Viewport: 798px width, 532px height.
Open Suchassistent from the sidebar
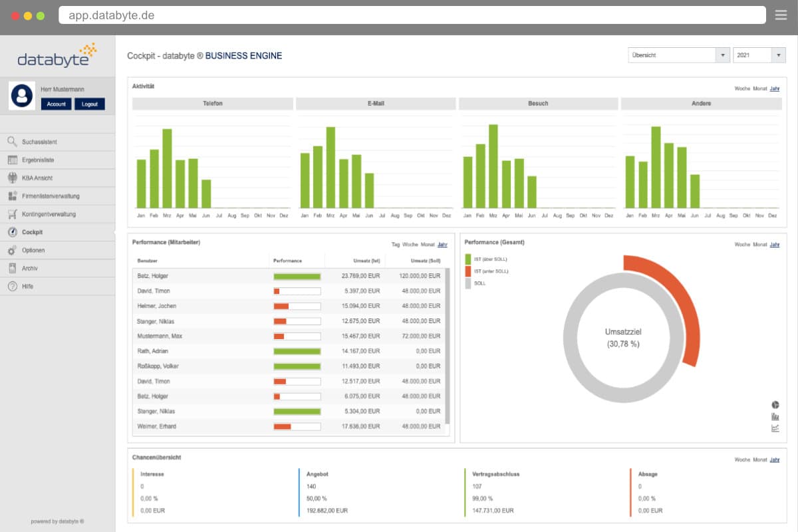coord(57,142)
